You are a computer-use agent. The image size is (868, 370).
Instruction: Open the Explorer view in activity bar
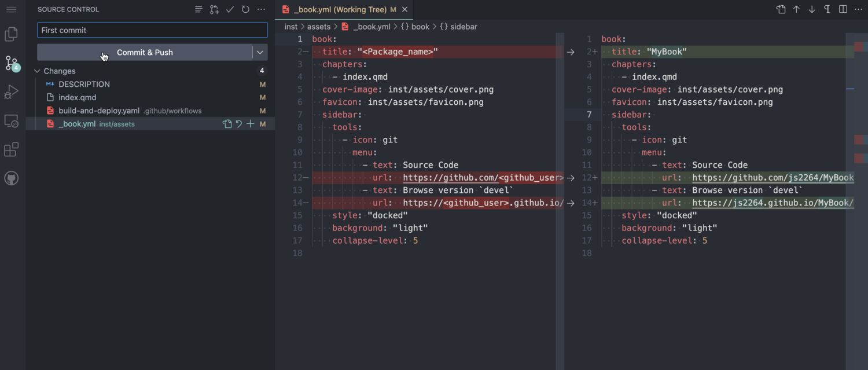coord(11,34)
